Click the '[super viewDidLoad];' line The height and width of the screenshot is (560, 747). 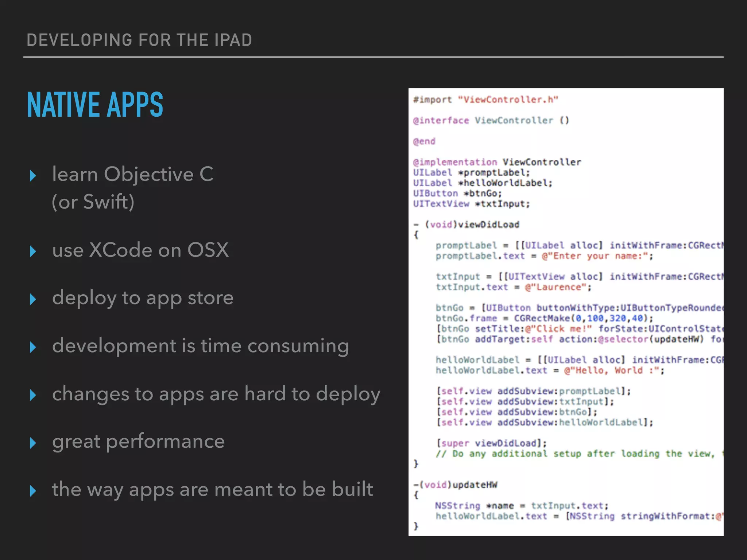(x=491, y=443)
